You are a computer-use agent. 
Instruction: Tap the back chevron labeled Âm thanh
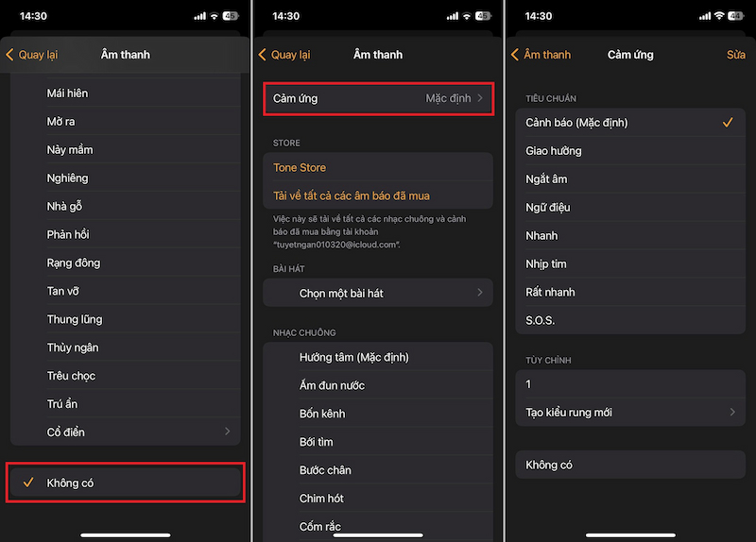[x=541, y=55]
